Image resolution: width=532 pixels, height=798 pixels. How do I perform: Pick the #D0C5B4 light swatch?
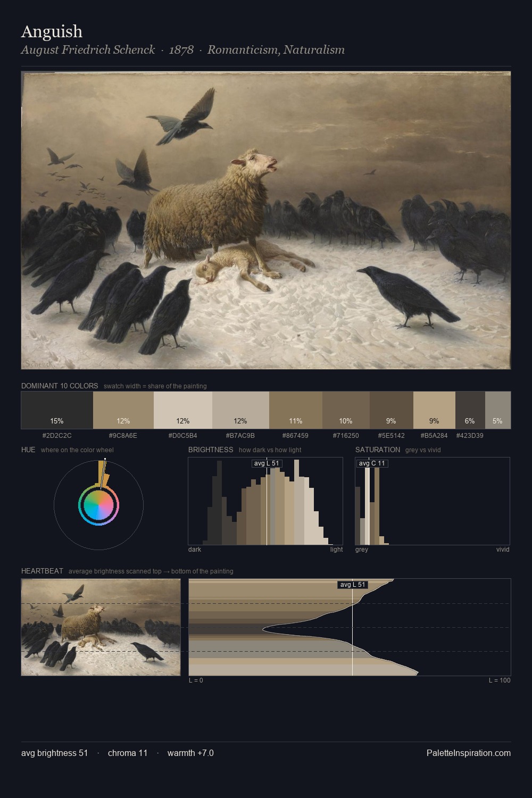coord(183,410)
